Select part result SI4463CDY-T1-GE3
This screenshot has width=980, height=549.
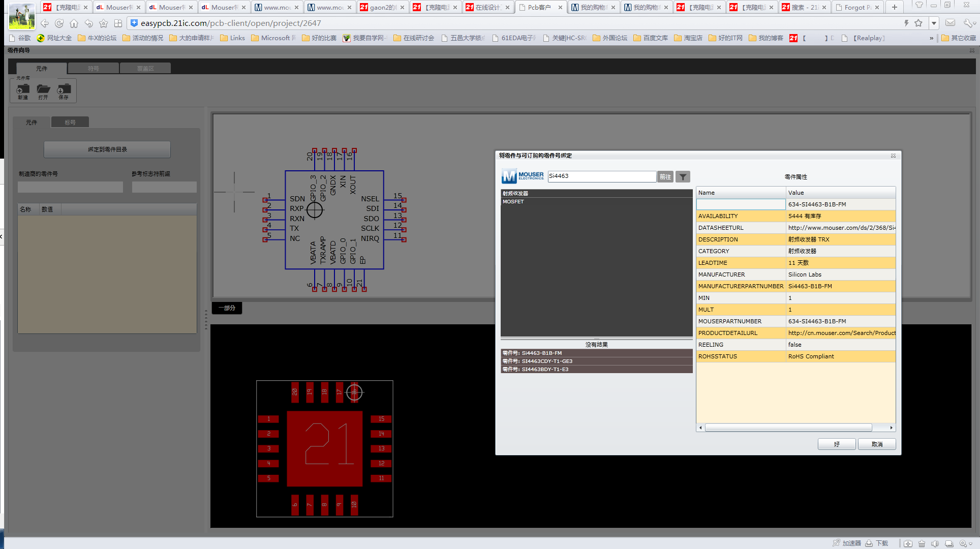[596, 361]
